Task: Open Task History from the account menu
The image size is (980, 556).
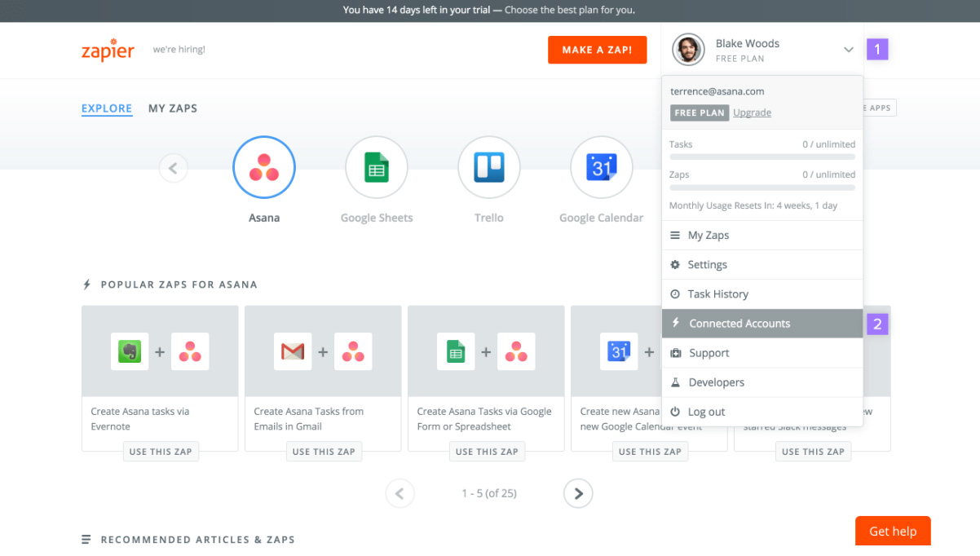Action: (x=762, y=294)
